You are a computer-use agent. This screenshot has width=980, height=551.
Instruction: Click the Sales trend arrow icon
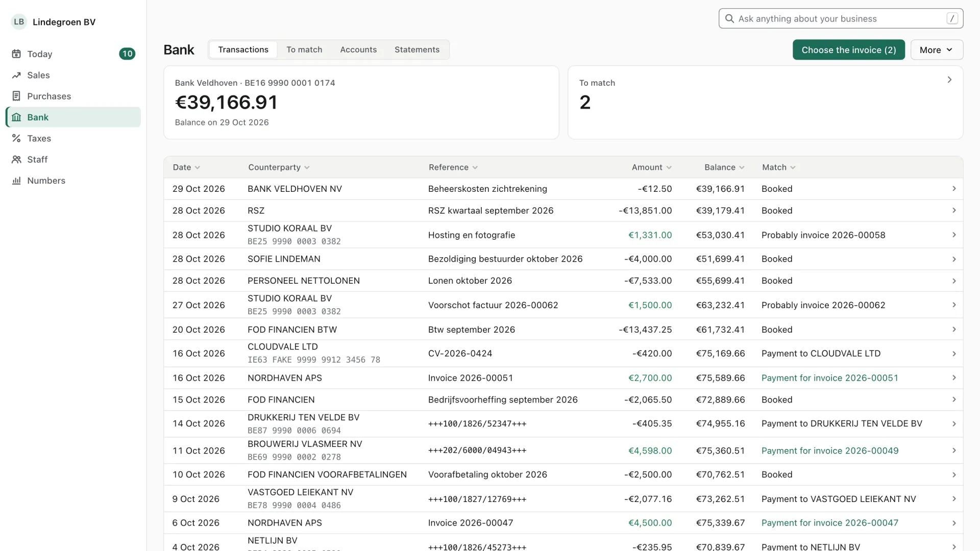tap(16, 75)
